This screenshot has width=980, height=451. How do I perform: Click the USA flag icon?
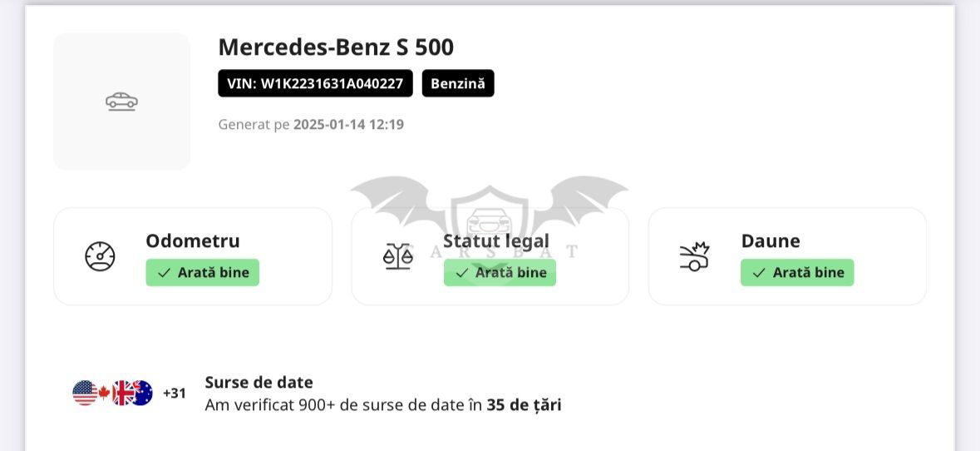pos(85,393)
